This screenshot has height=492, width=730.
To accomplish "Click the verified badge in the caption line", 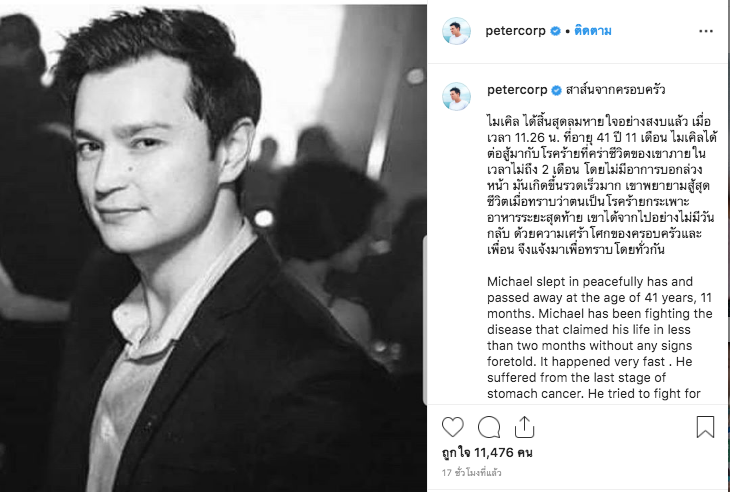I will point(556,90).
